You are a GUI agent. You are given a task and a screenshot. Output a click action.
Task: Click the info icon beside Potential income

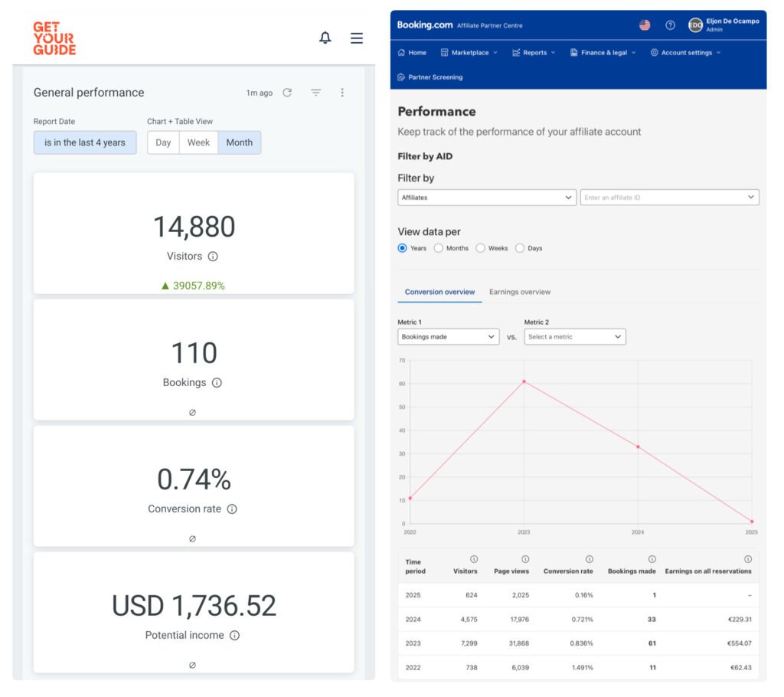[x=234, y=635]
